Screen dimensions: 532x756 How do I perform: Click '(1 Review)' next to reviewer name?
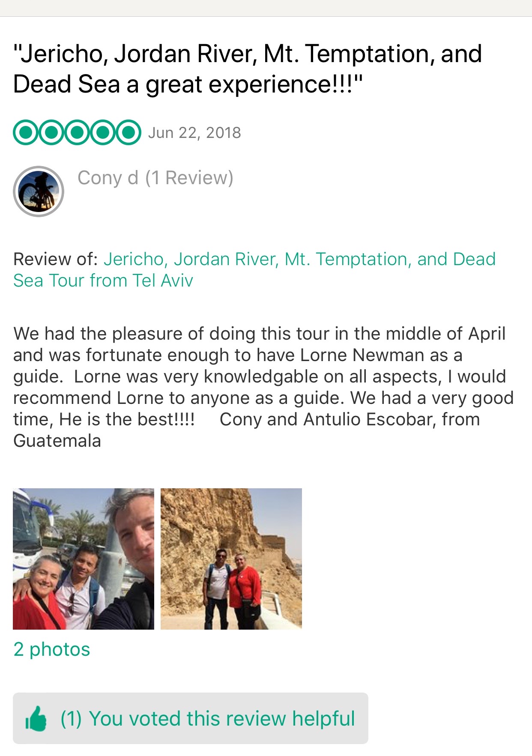pos(189,178)
